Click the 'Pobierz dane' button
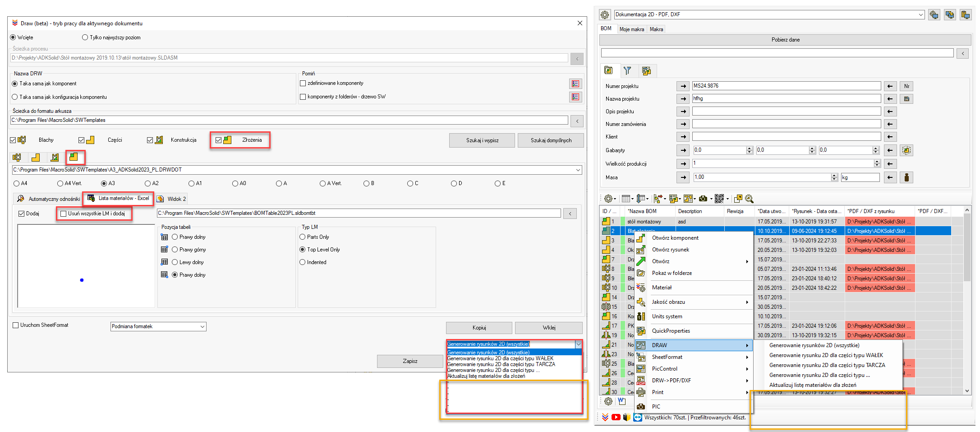Viewport: 980px width, 432px height. point(785,40)
